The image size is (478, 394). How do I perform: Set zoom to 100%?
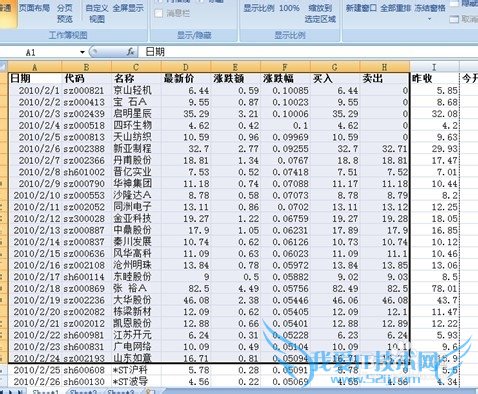click(x=289, y=8)
